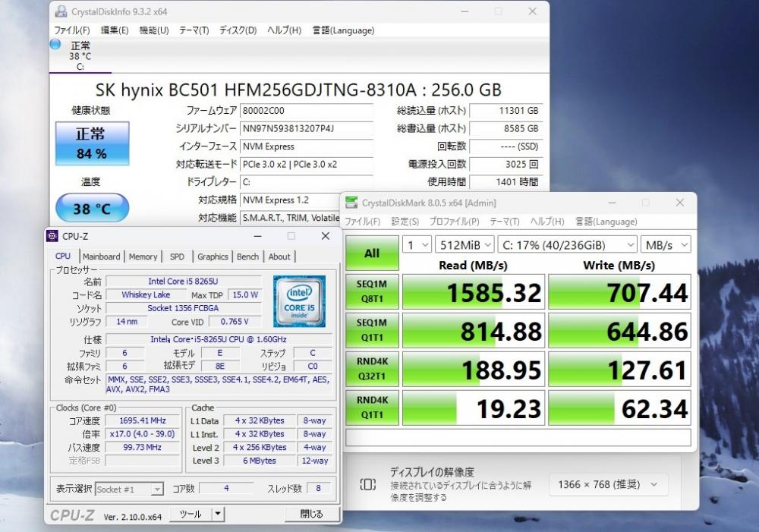Switch to Mainboard tab in CPU-Z
This screenshot has width=759, height=532.
point(101,257)
